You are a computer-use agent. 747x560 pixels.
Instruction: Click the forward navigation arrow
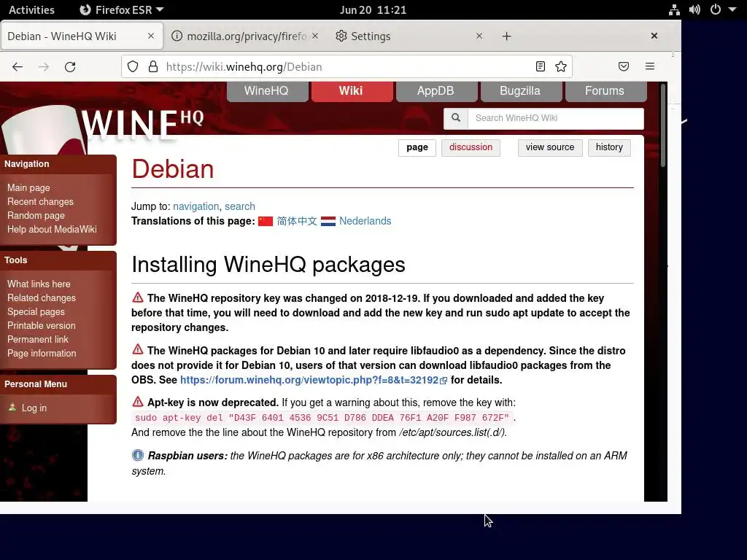pyautogui.click(x=43, y=67)
